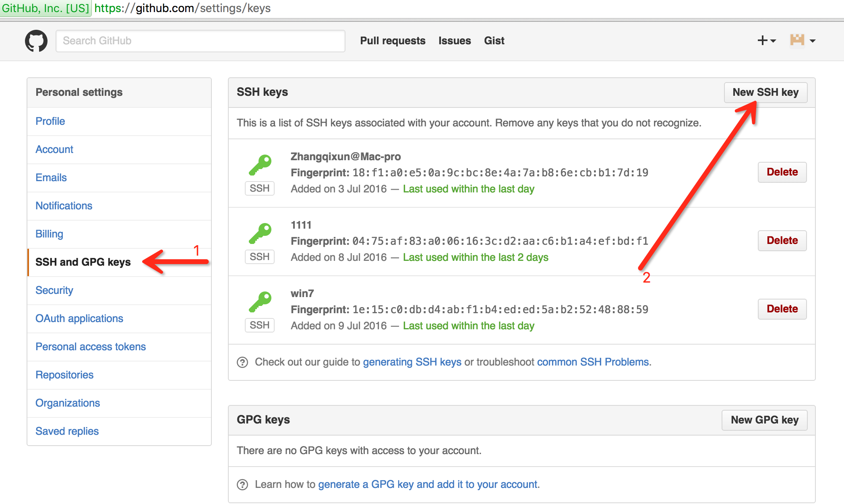Click green key icon for win7
The width and height of the screenshot is (844, 504).
260,302
